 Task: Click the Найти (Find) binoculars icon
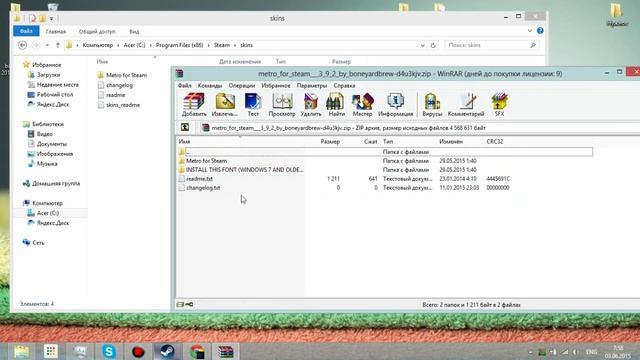click(x=336, y=105)
